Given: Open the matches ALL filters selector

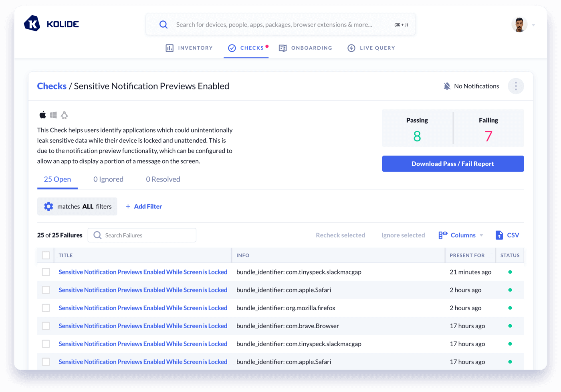Looking at the screenshot, I should [77, 206].
